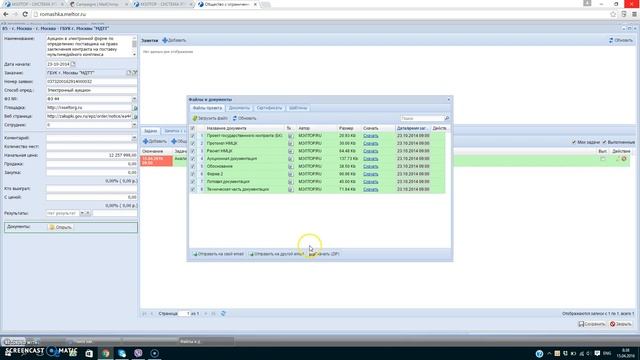
Task: Open Viber from the taskbar
Action: click(x=138, y=353)
